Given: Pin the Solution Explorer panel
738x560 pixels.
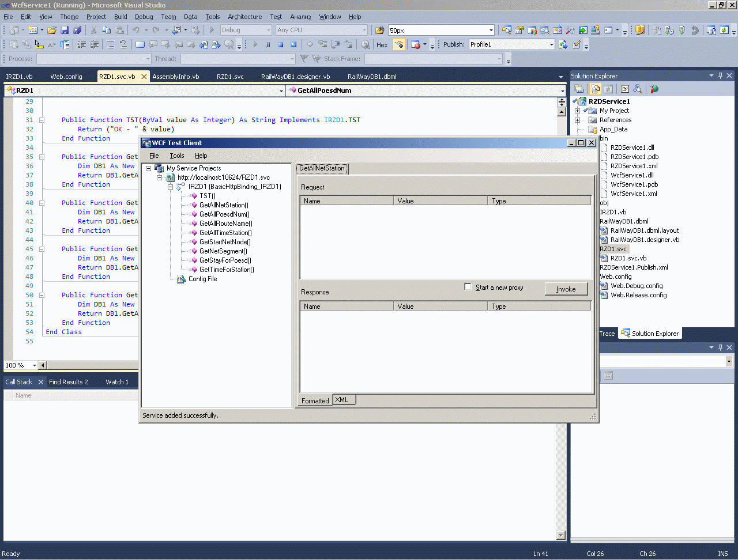Looking at the screenshot, I should [x=720, y=75].
